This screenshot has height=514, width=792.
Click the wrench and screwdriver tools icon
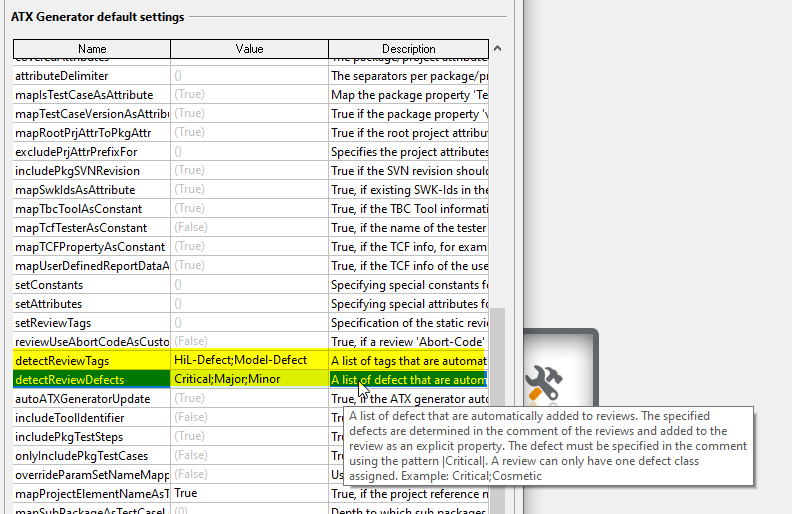point(544,382)
